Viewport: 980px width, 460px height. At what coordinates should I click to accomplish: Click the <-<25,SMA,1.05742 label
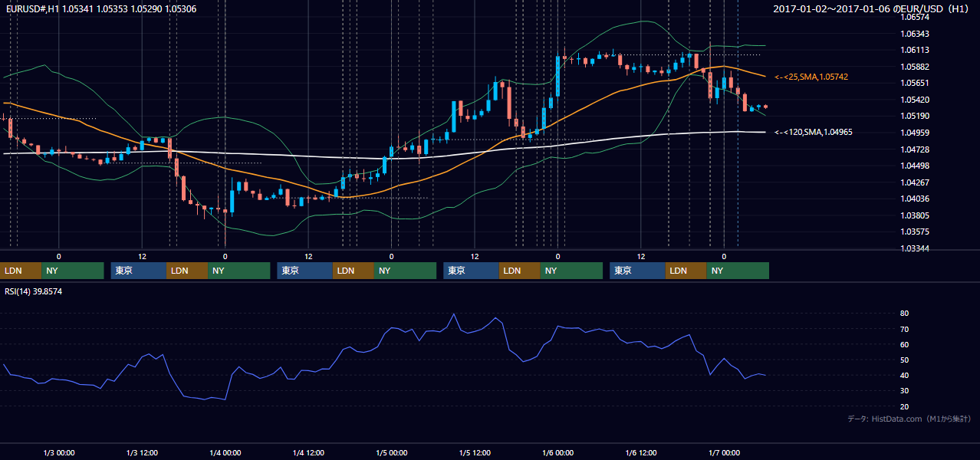click(811, 77)
